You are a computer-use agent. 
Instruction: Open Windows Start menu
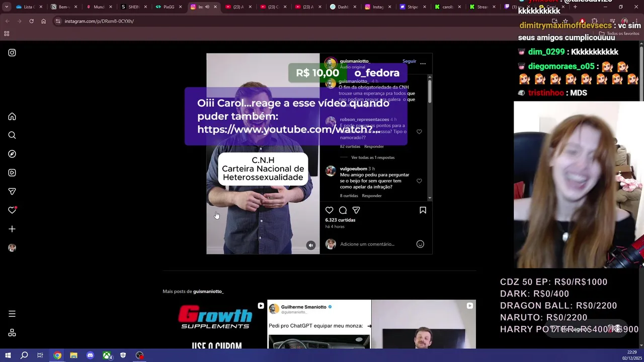pos(8,355)
